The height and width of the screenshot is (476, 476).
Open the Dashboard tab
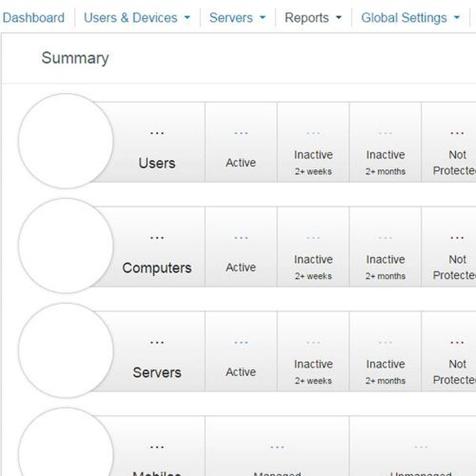coord(33,18)
